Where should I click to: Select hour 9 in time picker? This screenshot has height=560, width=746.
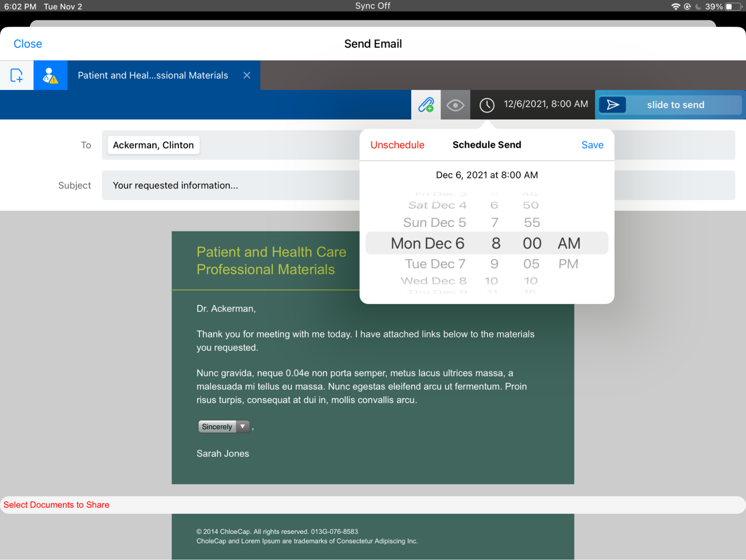(494, 264)
